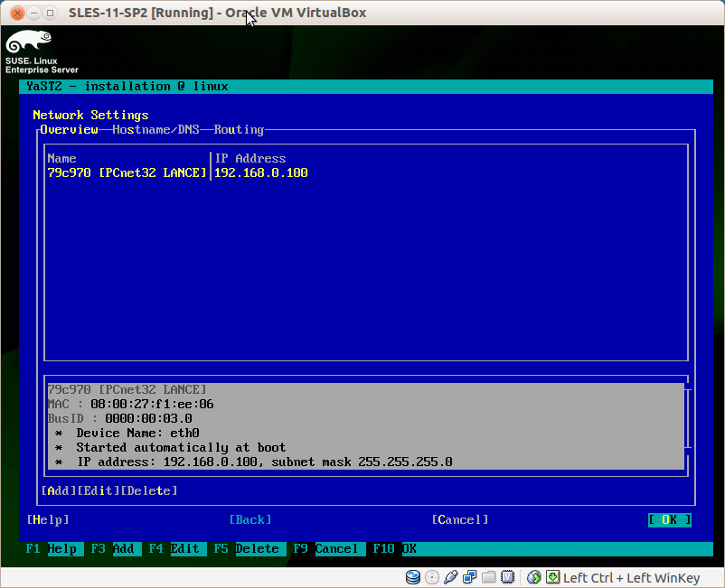
Task: Select the Overview tab
Action: pyautogui.click(x=69, y=129)
